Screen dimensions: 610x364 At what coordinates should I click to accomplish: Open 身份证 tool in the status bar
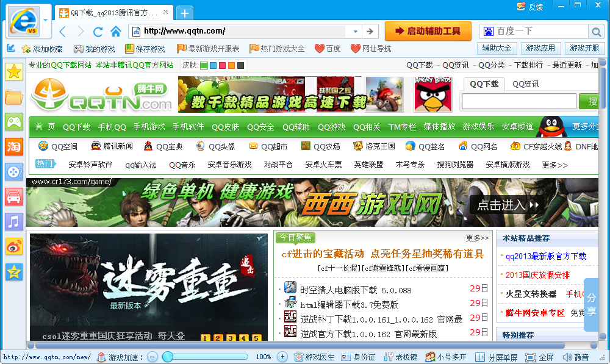coord(358,357)
